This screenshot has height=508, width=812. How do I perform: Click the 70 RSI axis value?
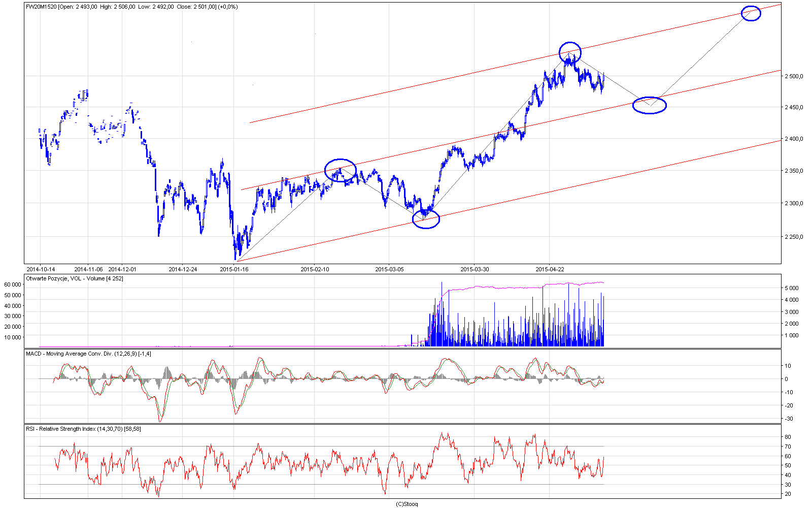pyautogui.click(x=788, y=447)
